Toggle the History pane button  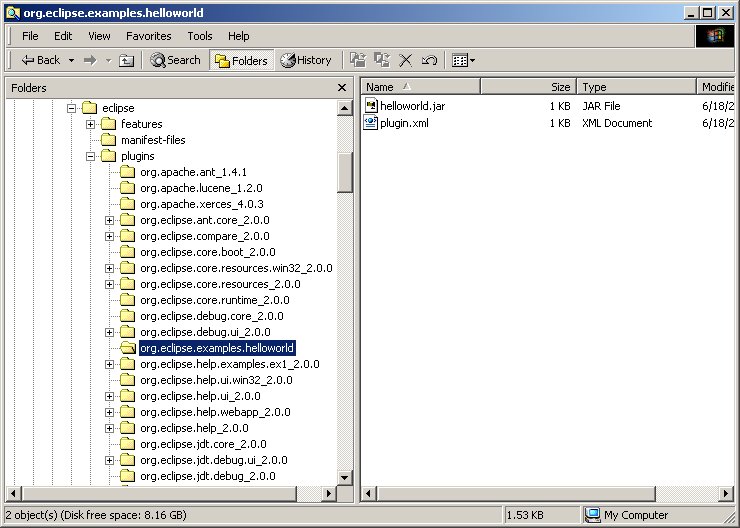306,60
